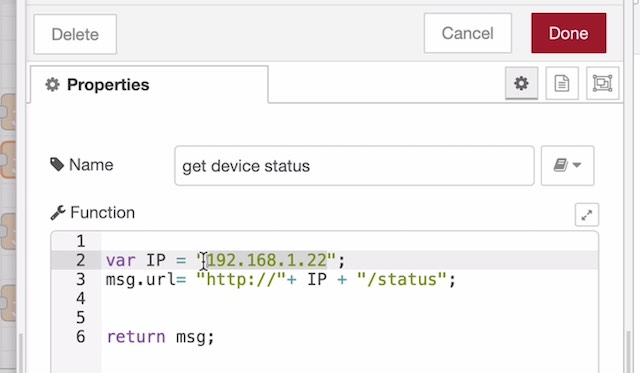Click the Name field "get device status"
Image resolution: width=640 pixels, height=373 pixels.
[354, 166]
